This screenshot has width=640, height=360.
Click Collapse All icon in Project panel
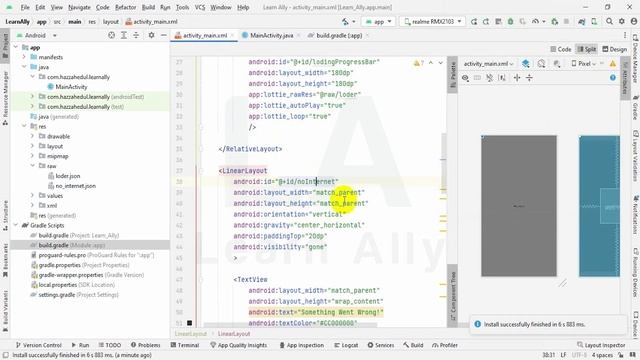[x=136, y=36]
